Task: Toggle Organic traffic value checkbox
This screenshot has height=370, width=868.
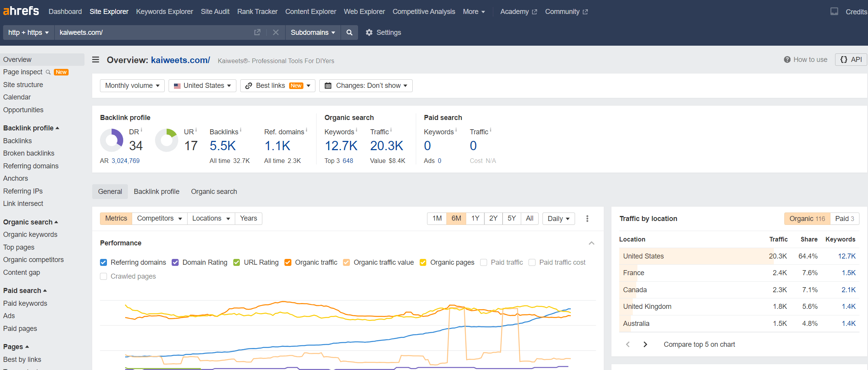Action: [x=346, y=262]
